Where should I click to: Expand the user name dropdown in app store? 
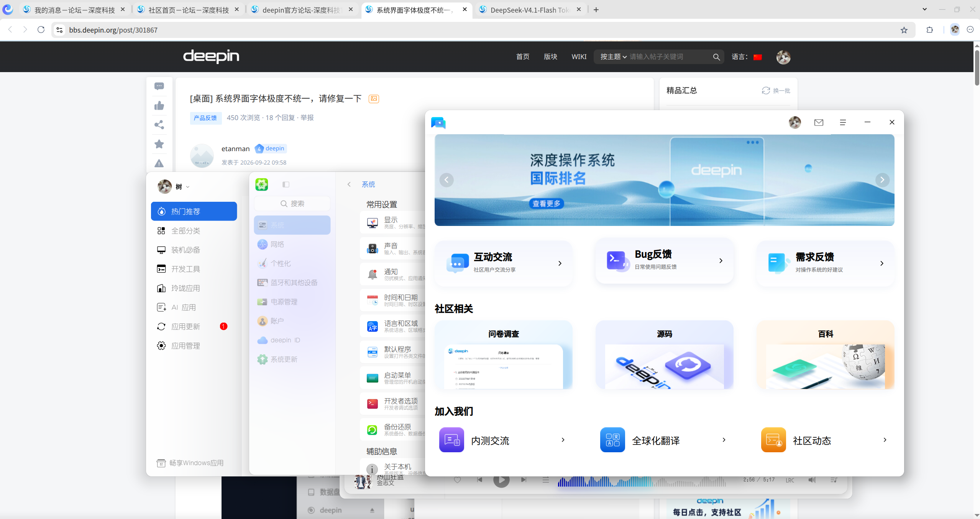click(x=188, y=187)
